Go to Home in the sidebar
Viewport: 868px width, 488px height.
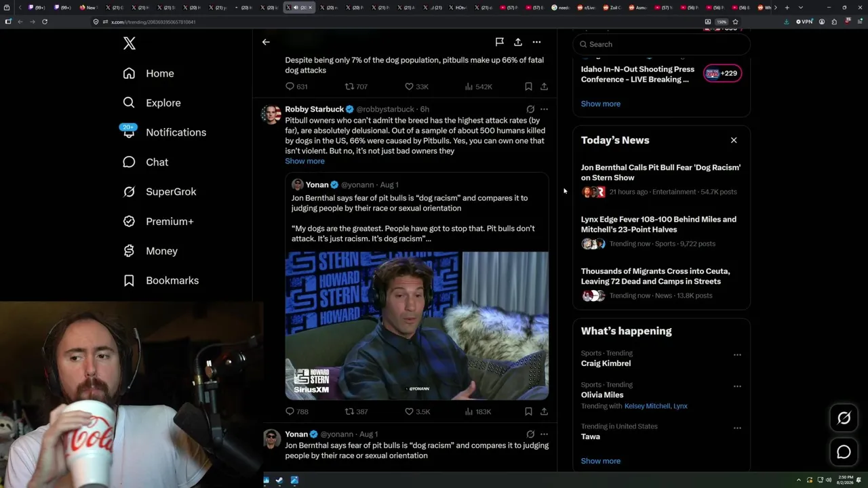[x=149, y=73]
